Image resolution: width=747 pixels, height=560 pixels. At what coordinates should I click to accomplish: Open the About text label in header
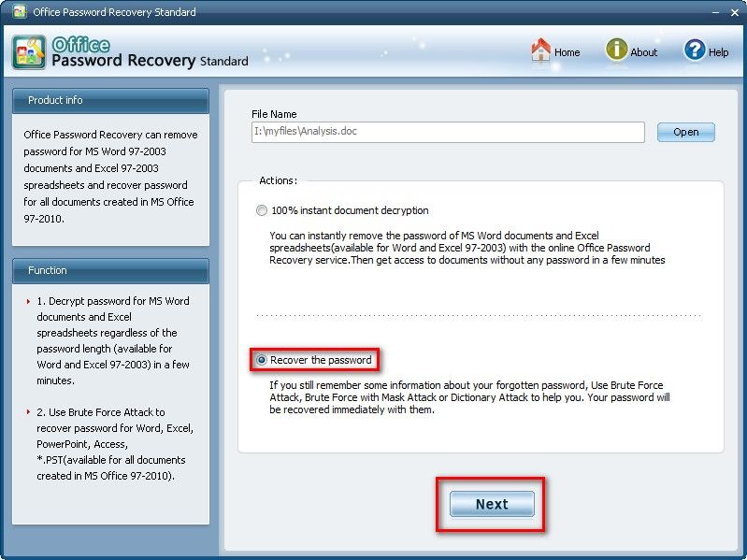tap(644, 52)
